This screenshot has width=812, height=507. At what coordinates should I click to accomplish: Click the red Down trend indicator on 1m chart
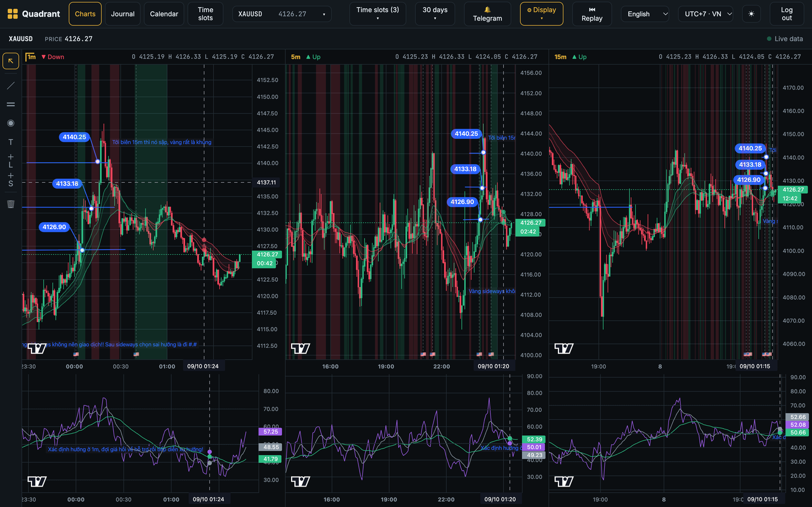[53, 57]
